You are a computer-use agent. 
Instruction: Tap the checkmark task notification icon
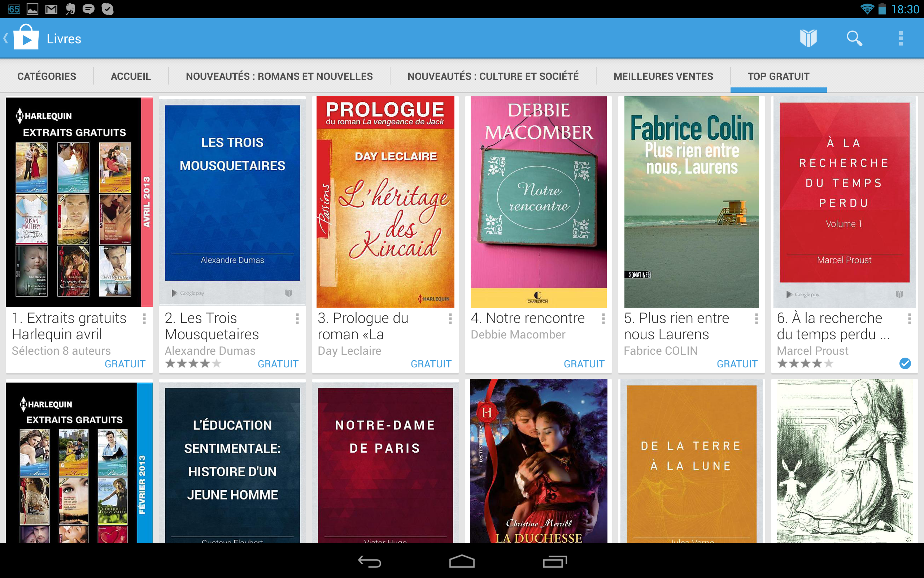pos(108,9)
